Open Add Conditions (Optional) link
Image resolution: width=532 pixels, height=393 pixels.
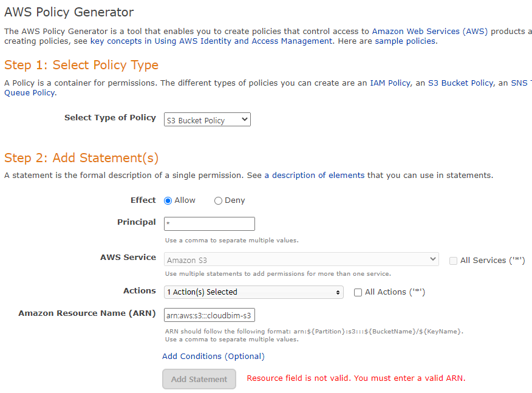(x=213, y=357)
